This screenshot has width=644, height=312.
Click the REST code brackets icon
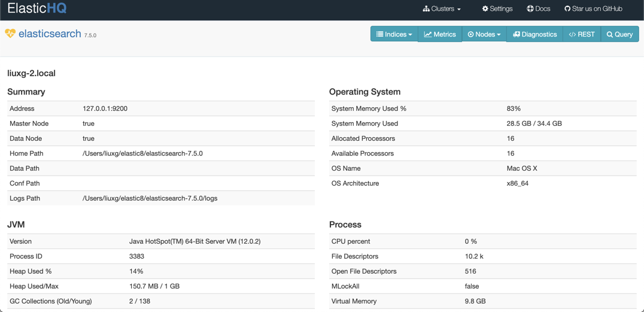573,35
